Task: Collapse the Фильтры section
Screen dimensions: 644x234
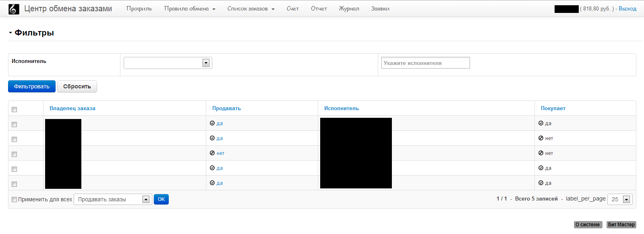Action: tap(31, 33)
